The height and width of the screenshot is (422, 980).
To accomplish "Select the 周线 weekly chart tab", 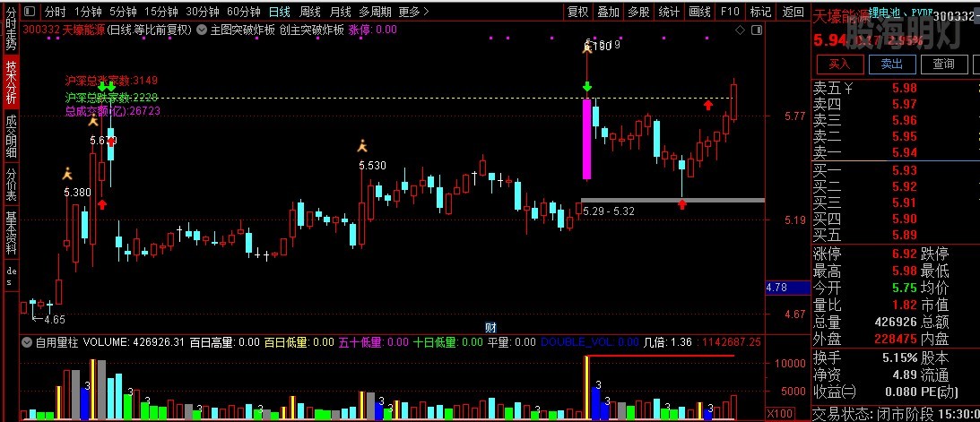I will [x=310, y=12].
